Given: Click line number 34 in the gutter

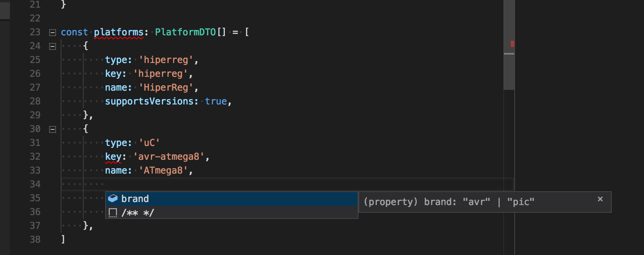Looking at the screenshot, I should (35, 184).
